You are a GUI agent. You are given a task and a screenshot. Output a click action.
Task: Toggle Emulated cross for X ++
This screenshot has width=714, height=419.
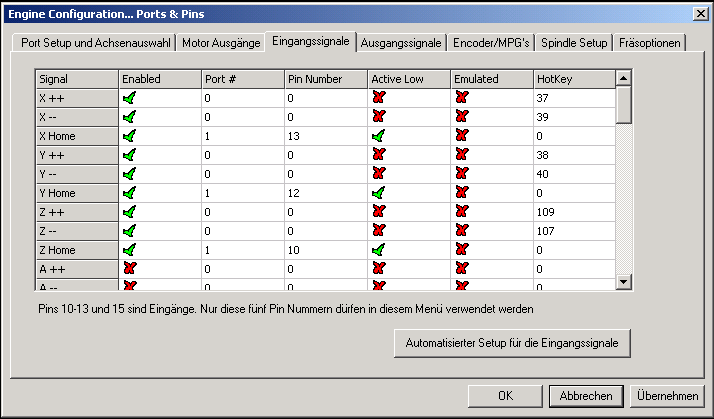[462, 97]
